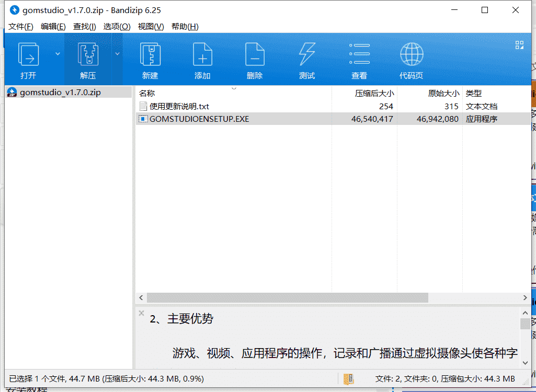Click the file list scroll right arrow

tap(526, 298)
